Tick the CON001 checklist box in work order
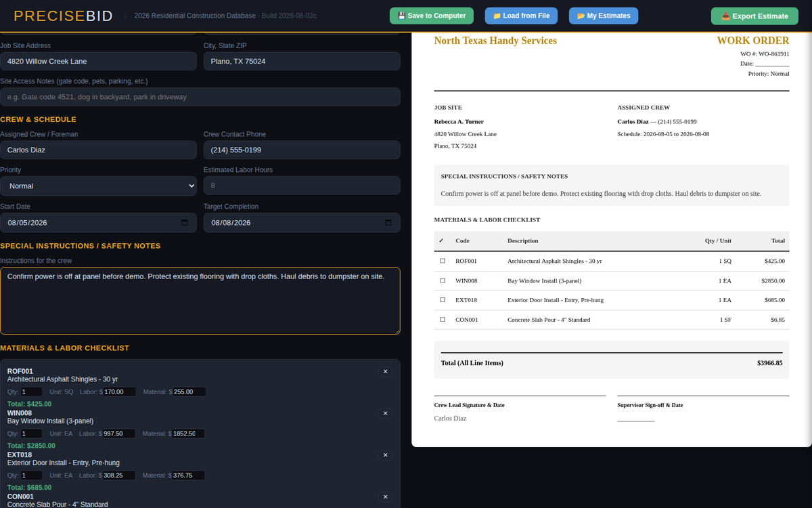This screenshot has height=508, width=812. [443, 319]
